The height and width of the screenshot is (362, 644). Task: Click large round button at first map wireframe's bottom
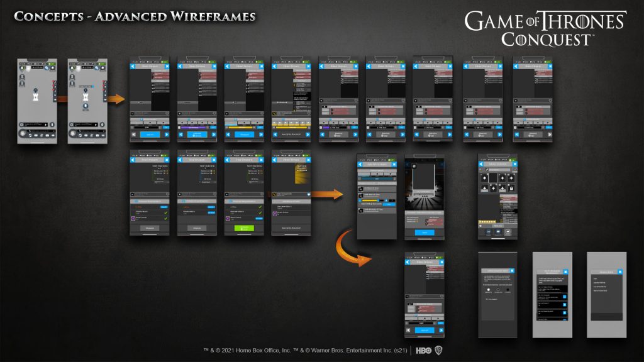23,133
